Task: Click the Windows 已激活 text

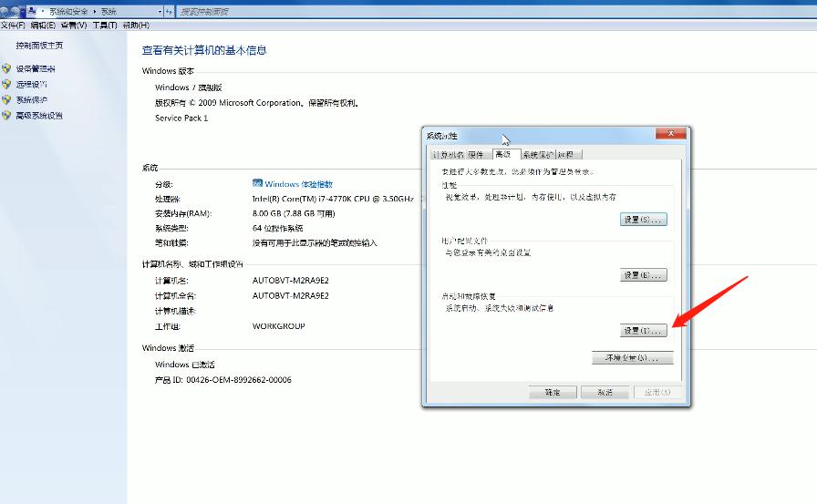Action: 185,365
